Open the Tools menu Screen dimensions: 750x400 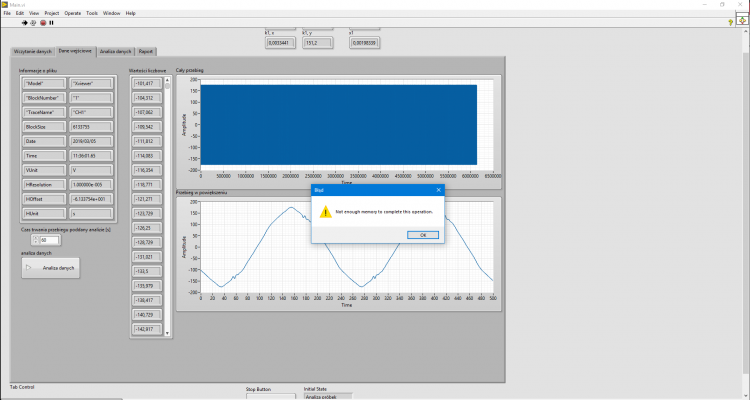coord(92,13)
